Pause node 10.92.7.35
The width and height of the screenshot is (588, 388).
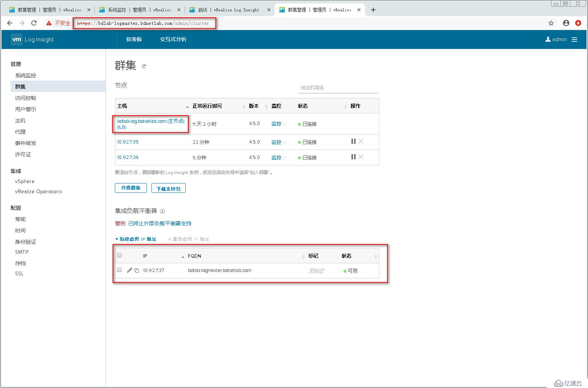[x=353, y=141]
